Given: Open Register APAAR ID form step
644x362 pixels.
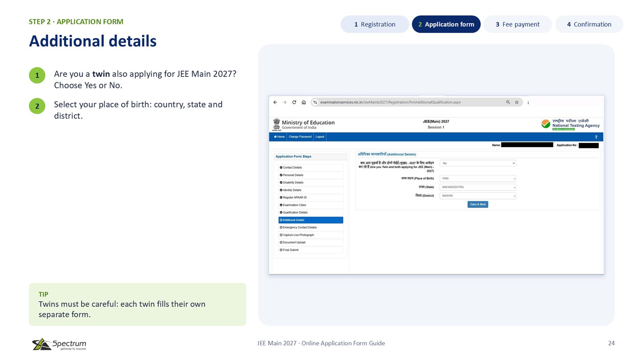Looking at the screenshot, I should 311,197.
